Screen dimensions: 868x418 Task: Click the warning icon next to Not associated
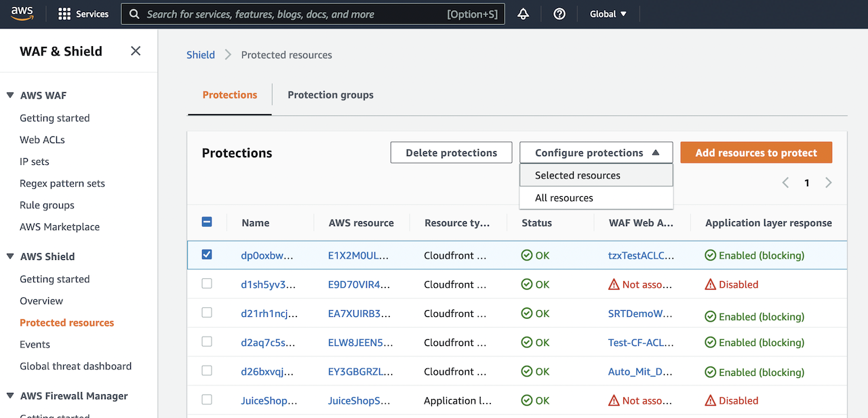[x=612, y=284]
